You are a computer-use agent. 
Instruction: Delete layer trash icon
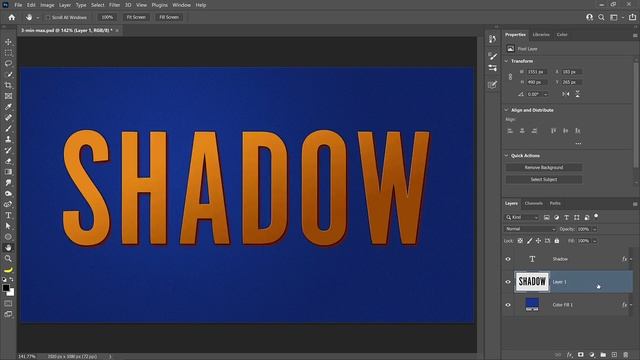pyautogui.click(x=626, y=355)
